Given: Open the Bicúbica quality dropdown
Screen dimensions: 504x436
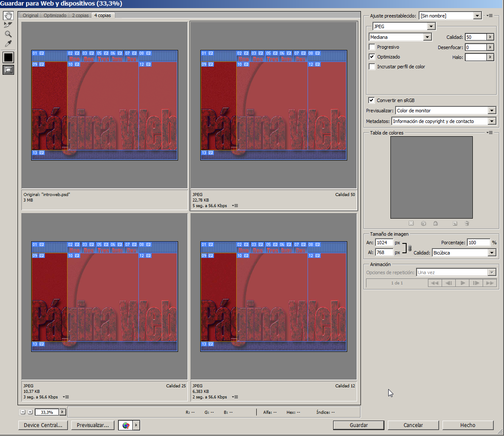Looking at the screenshot, I should tap(492, 253).
